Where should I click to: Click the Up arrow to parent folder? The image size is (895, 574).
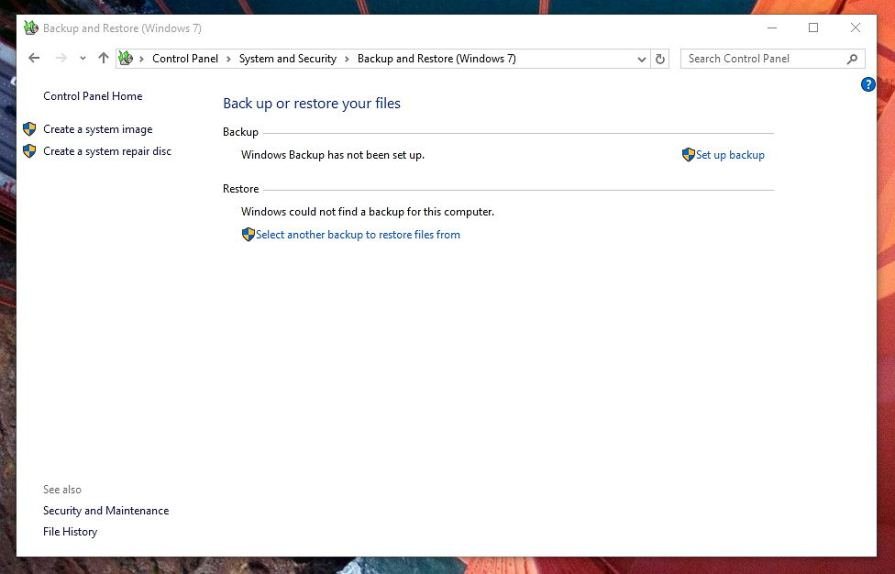103,59
